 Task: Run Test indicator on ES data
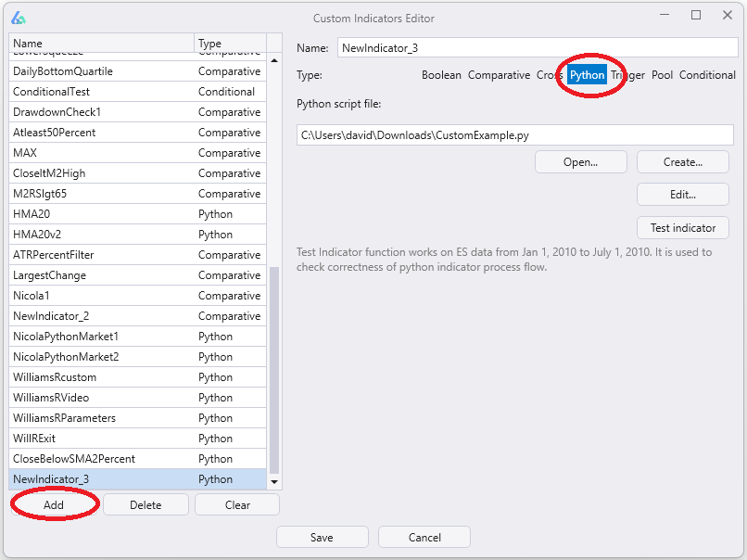(682, 227)
